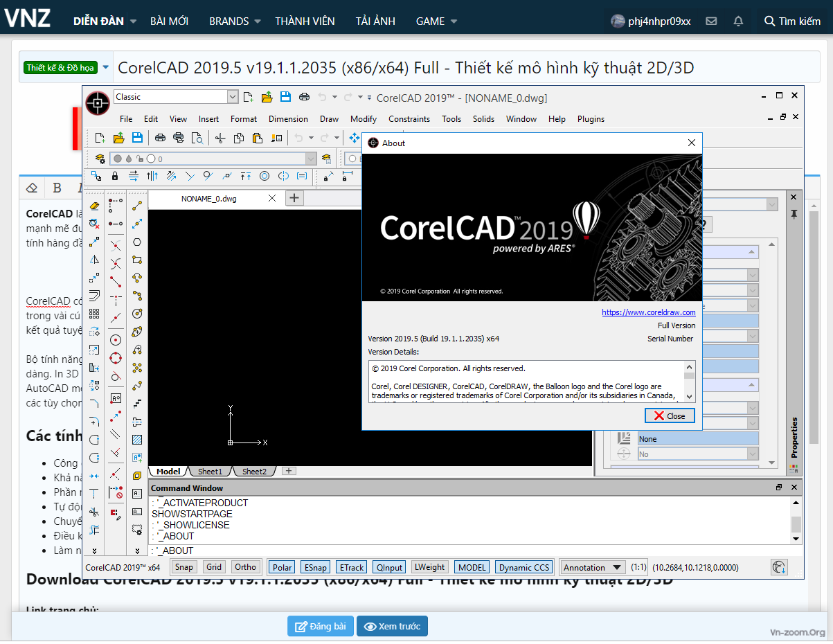Screen dimensions: 833x644
Task: Expand the BRANDS menu arrow
Action: point(258,21)
